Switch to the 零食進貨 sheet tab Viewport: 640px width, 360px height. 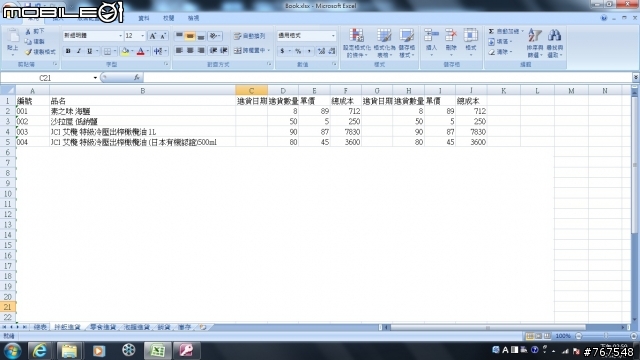[102, 327]
